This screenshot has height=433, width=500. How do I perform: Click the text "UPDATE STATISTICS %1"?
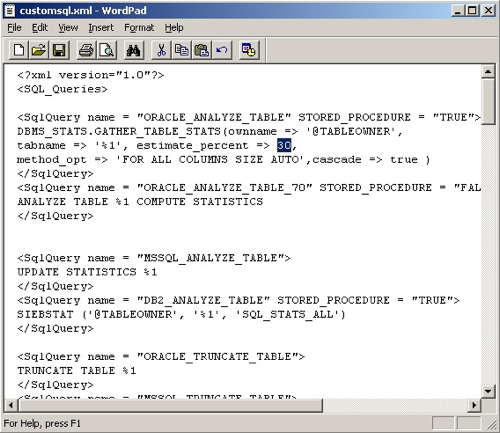click(x=87, y=272)
